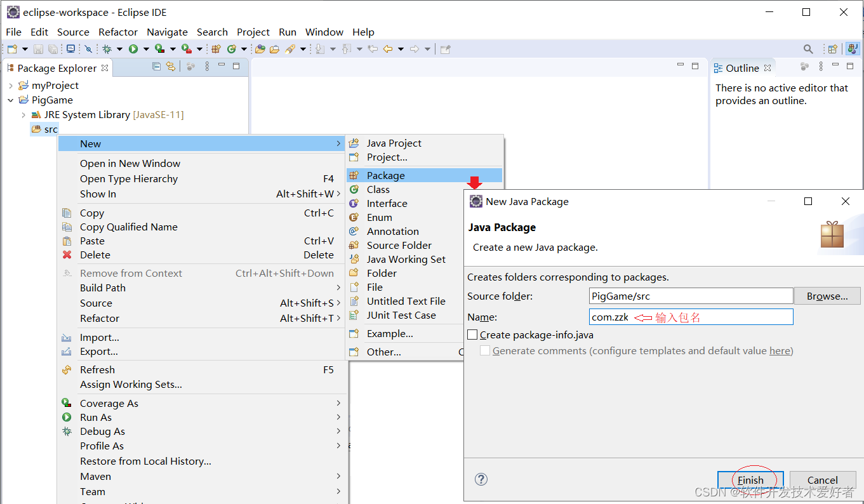The height and width of the screenshot is (504, 864).
Task: Open dropdown arrow next to New icon
Action: point(25,49)
